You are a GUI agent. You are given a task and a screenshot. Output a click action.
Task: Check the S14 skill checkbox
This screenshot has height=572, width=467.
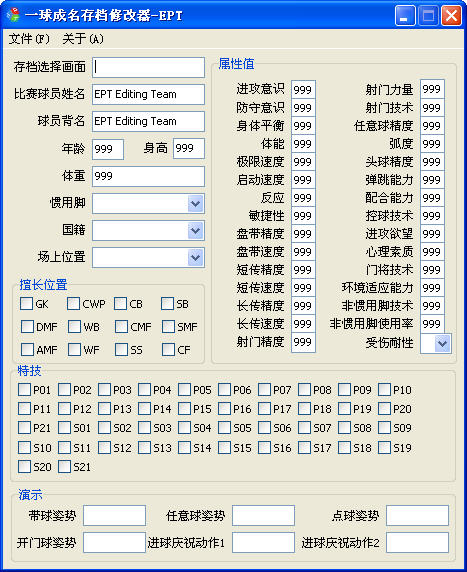click(185, 447)
